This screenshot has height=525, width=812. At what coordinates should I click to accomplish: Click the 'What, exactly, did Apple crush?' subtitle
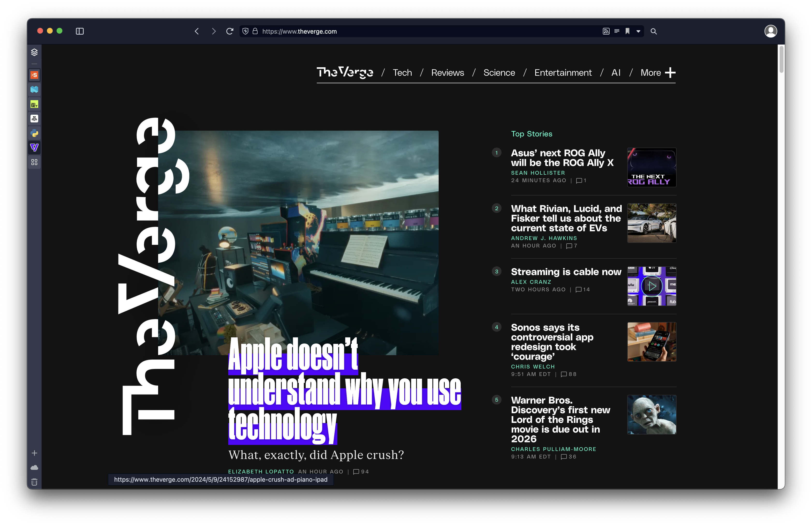pyautogui.click(x=316, y=455)
